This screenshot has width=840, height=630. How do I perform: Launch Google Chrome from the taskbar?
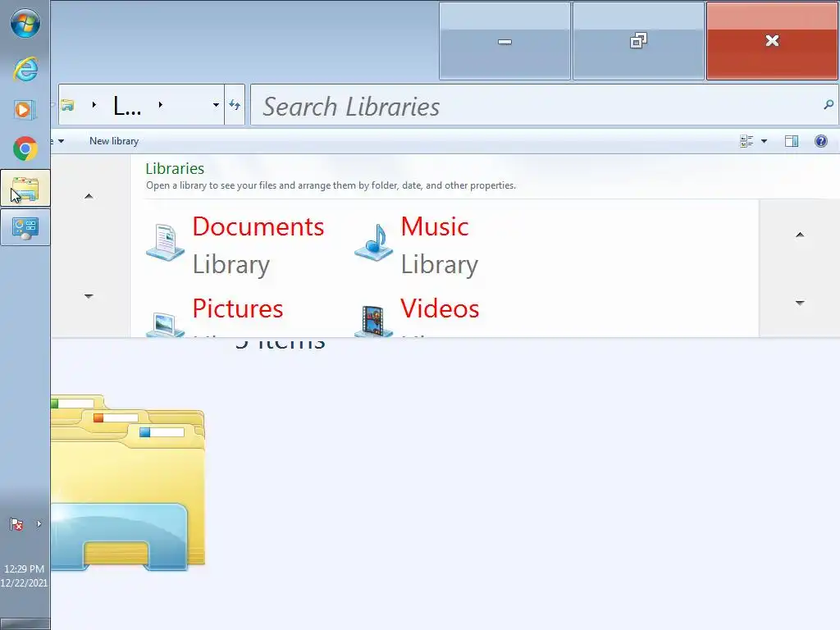25,148
